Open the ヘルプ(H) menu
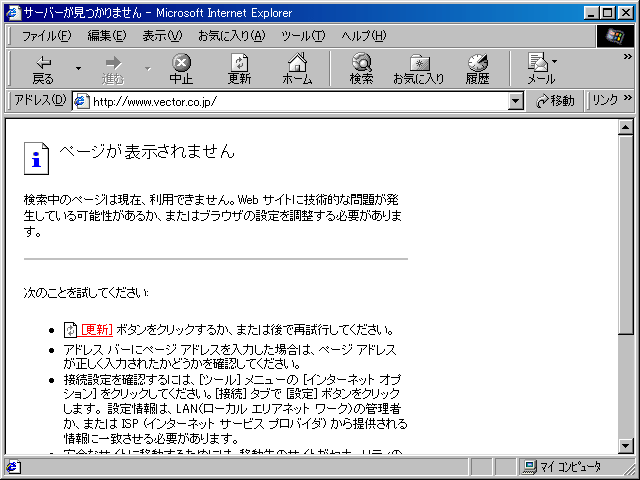This screenshot has height=480, width=640. 363,36
